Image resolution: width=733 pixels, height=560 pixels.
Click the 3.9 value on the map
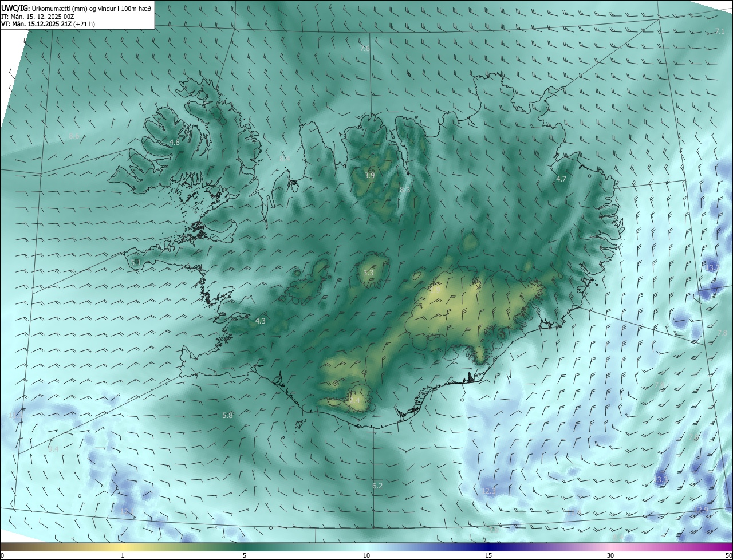[369, 175]
